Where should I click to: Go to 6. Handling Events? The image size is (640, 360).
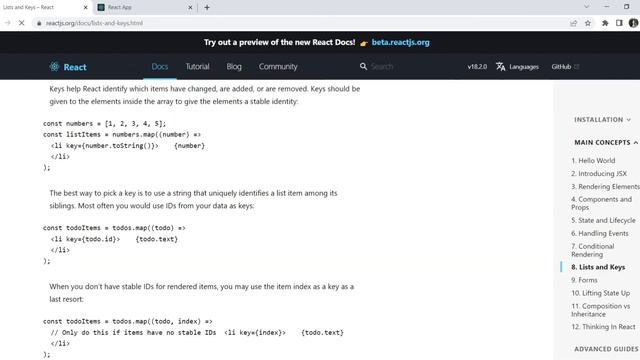tap(600, 233)
